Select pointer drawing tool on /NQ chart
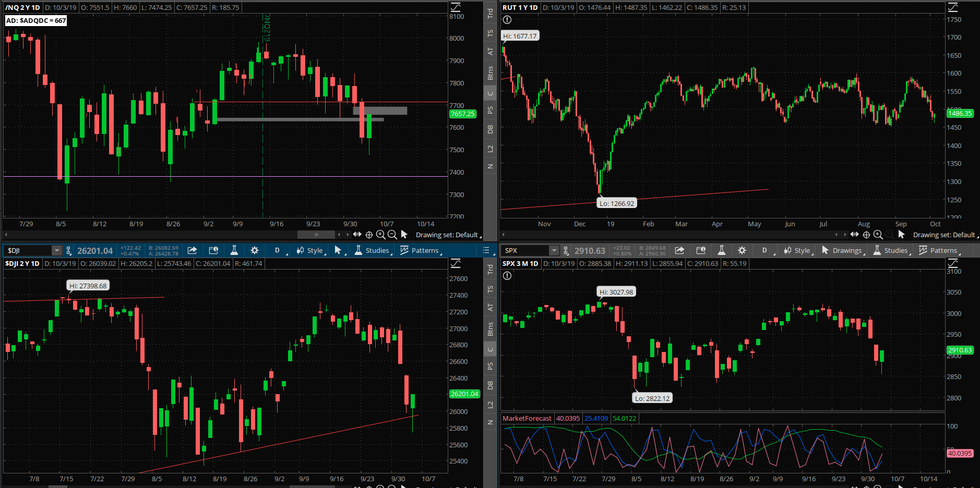Screen dimensions: 980x488 pos(404,235)
